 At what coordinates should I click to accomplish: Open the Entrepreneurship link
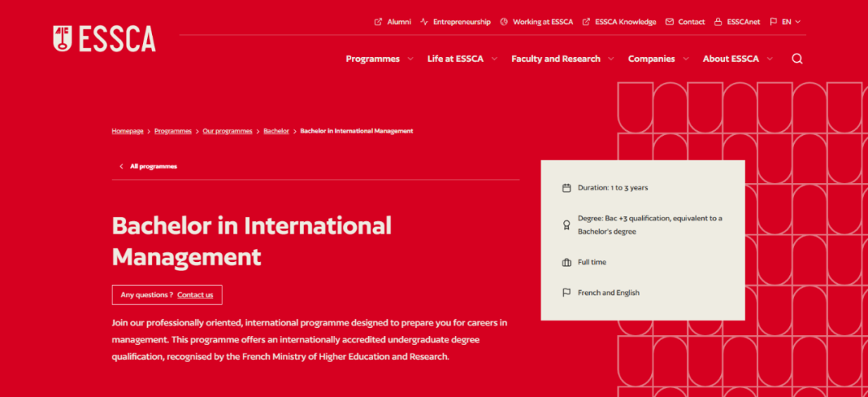click(461, 23)
